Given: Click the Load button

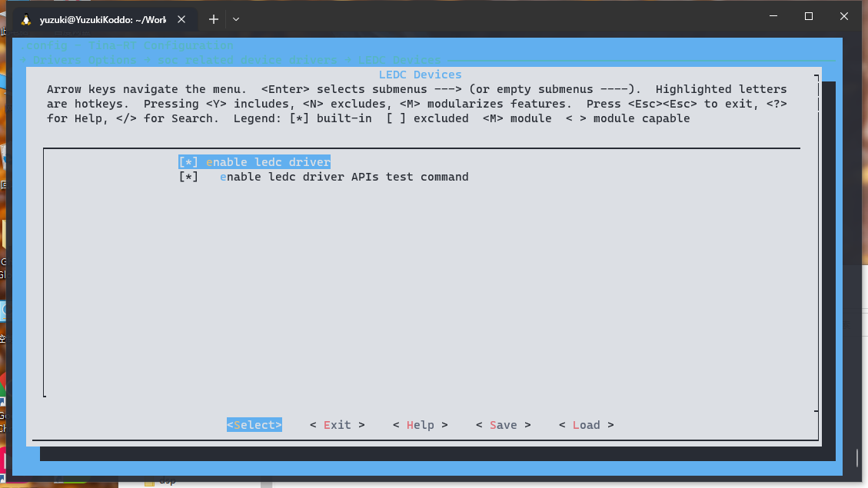Looking at the screenshot, I should click(x=586, y=425).
